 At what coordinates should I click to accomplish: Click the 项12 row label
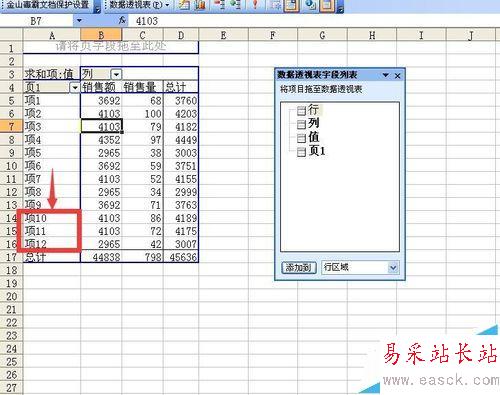click(52, 244)
